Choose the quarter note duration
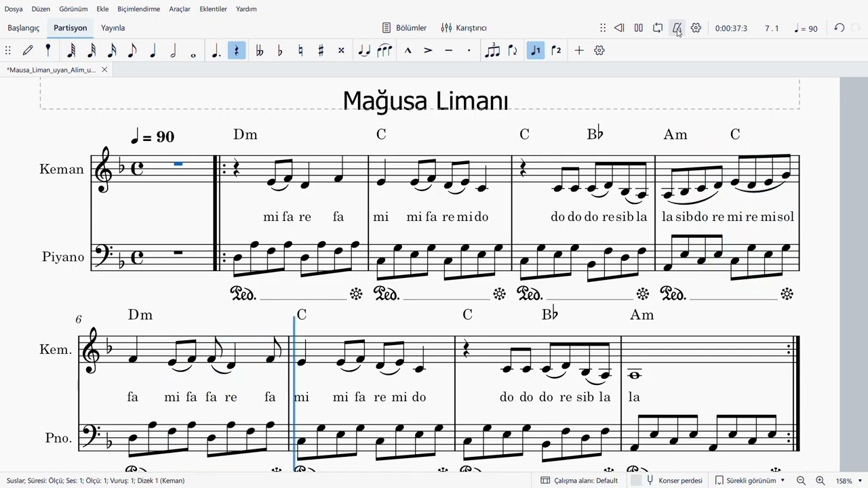Screen dimensions: 868x488 153,50
